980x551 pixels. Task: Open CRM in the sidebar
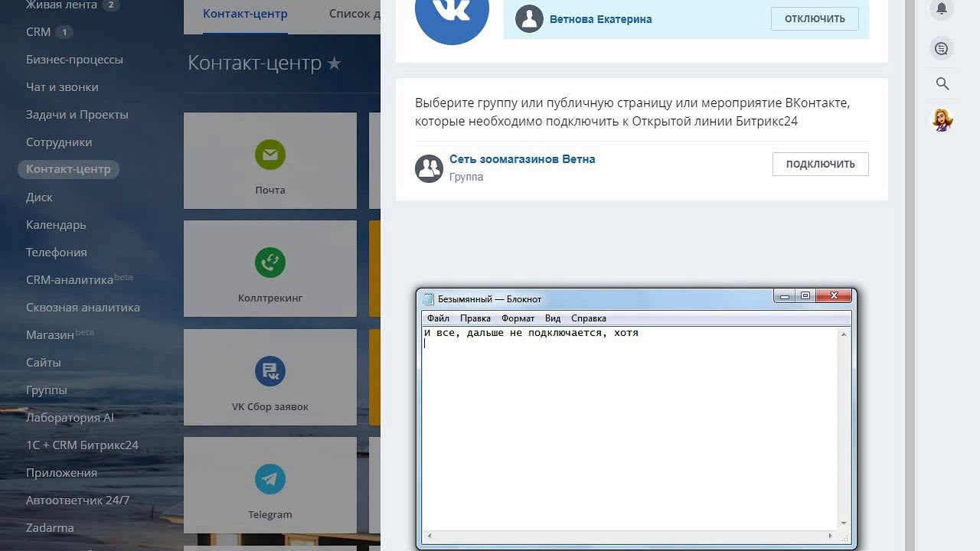[x=38, y=32]
